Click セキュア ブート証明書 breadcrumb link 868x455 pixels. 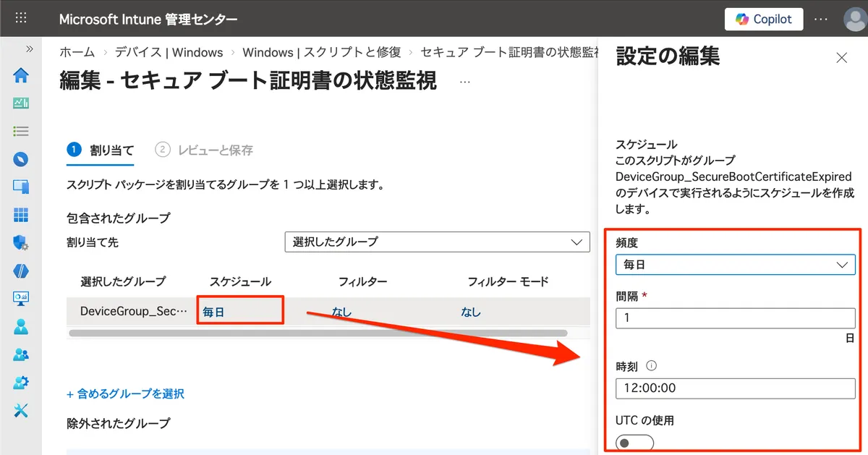point(509,52)
